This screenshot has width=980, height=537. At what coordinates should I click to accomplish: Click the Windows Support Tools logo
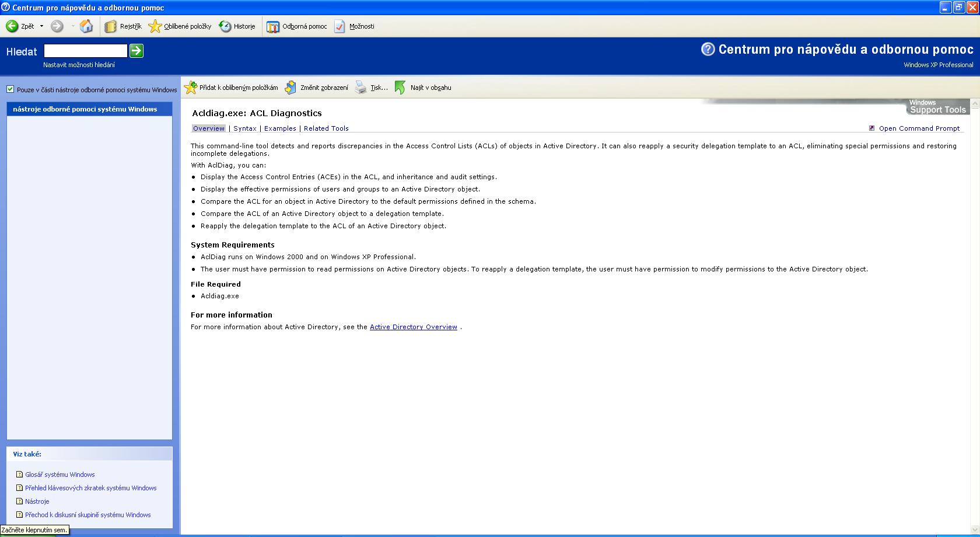[x=937, y=106]
